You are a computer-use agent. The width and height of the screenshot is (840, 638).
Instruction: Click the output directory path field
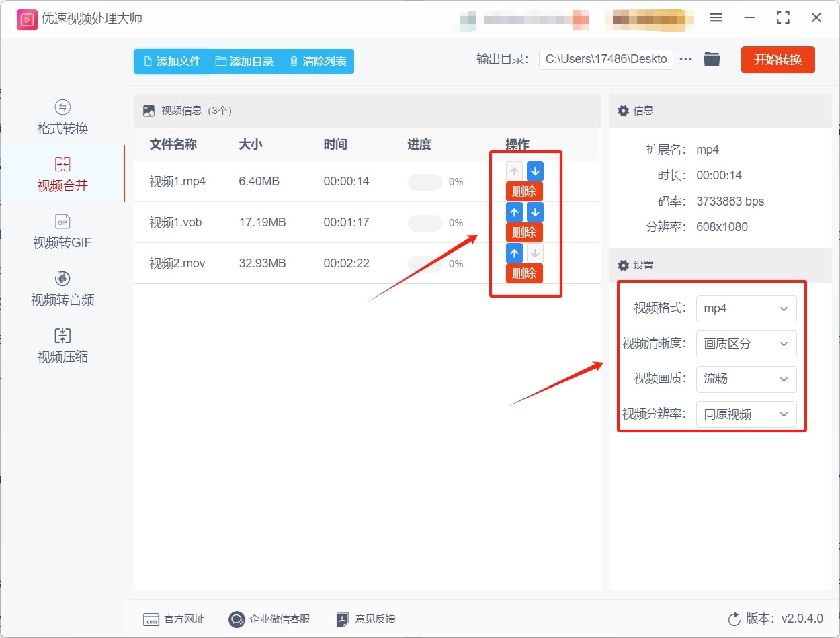click(605, 59)
